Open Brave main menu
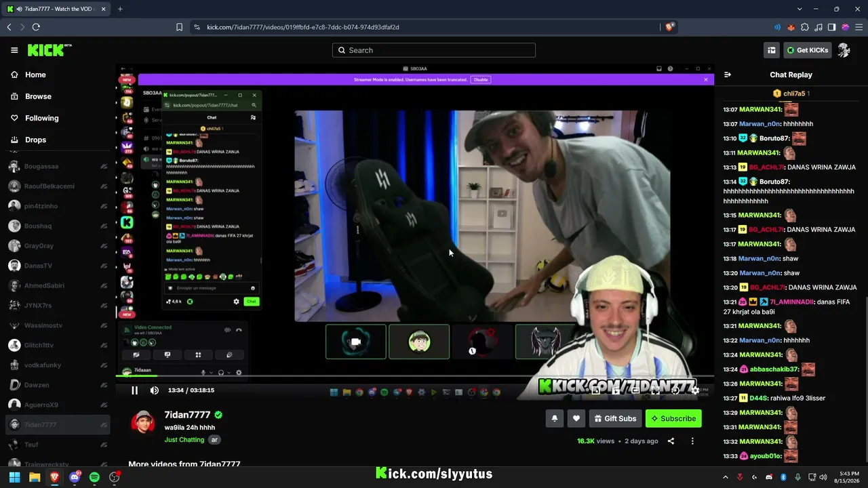The height and width of the screenshot is (488, 868). pyautogui.click(x=859, y=27)
